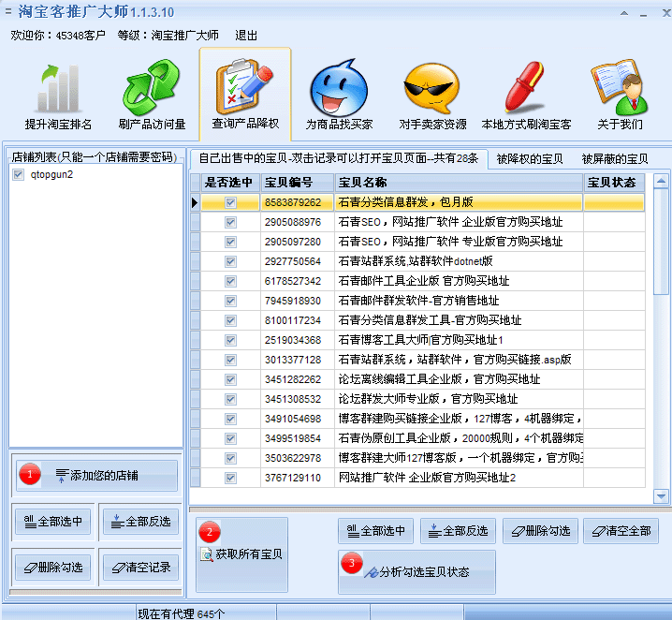Uncheck item 6178527342 checkbox
The height and width of the screenshot is (620, 672).
230,281
